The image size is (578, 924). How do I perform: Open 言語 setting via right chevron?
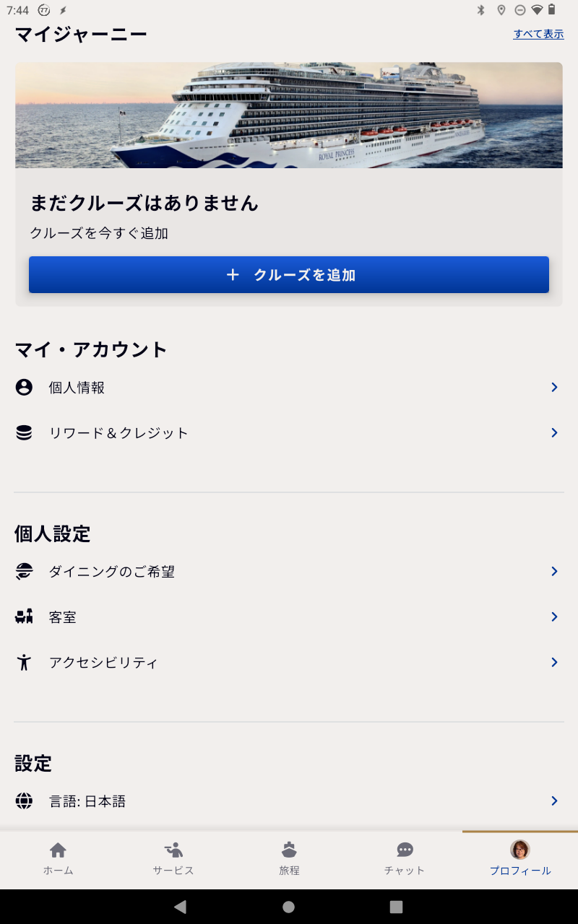[x=554, y=801]
